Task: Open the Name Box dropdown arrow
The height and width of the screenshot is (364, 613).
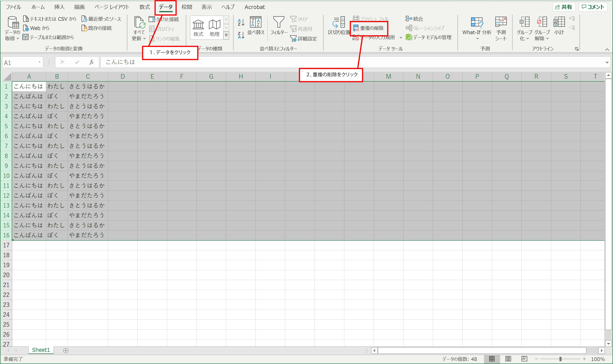Action: (39, 62)
